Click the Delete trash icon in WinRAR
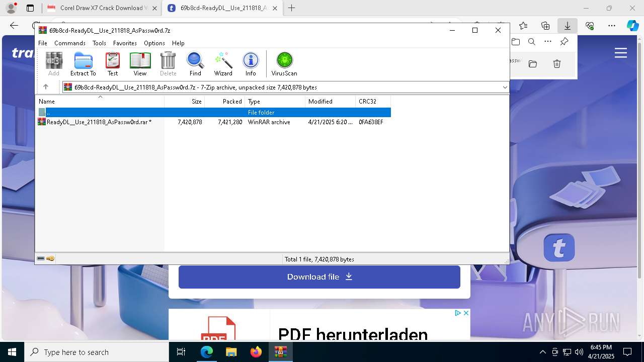Viewport: 644px width, 362px height. point(168,64)
